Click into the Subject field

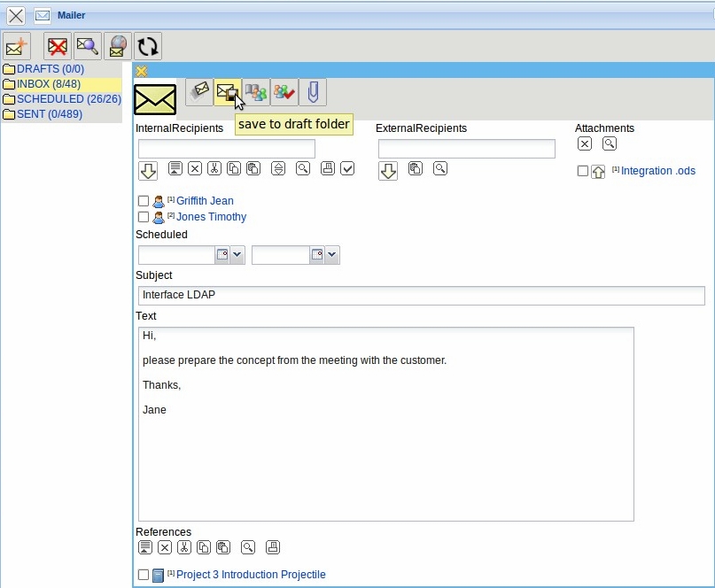pos(421,295)
